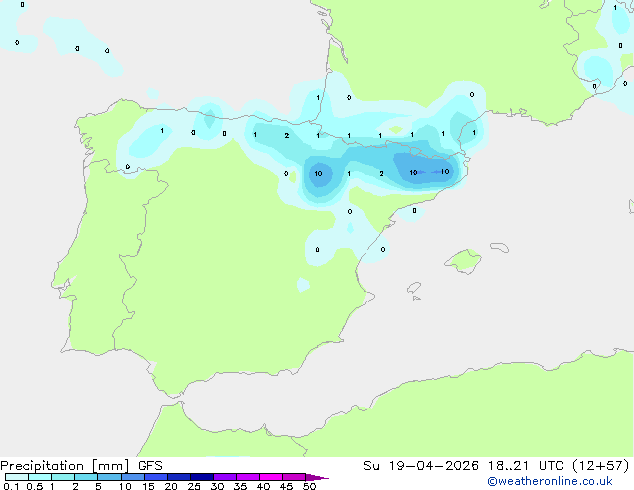The image size is (634, 490).
Task: Pick the 5 to 10 mm legend swatch
Action: coord(109,477)
